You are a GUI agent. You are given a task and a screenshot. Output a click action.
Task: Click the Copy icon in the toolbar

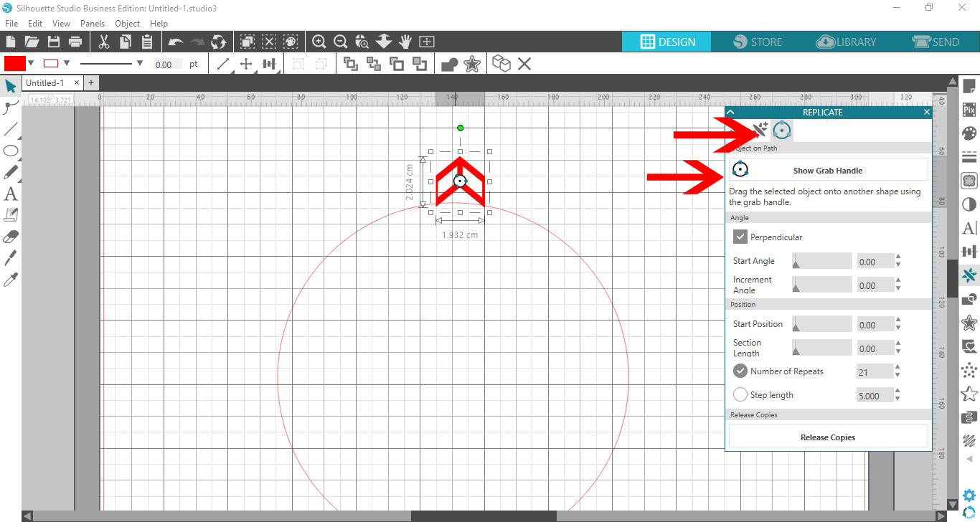click(x=125, y=42)
